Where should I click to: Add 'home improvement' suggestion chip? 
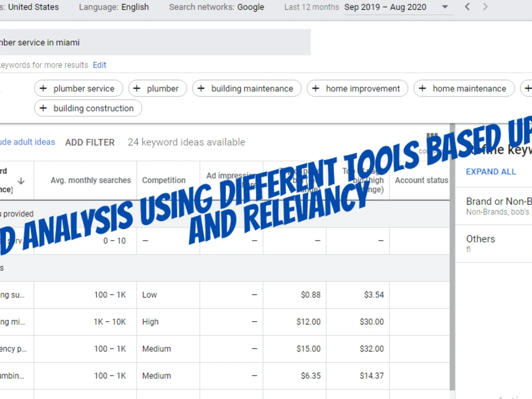(358, 88)
